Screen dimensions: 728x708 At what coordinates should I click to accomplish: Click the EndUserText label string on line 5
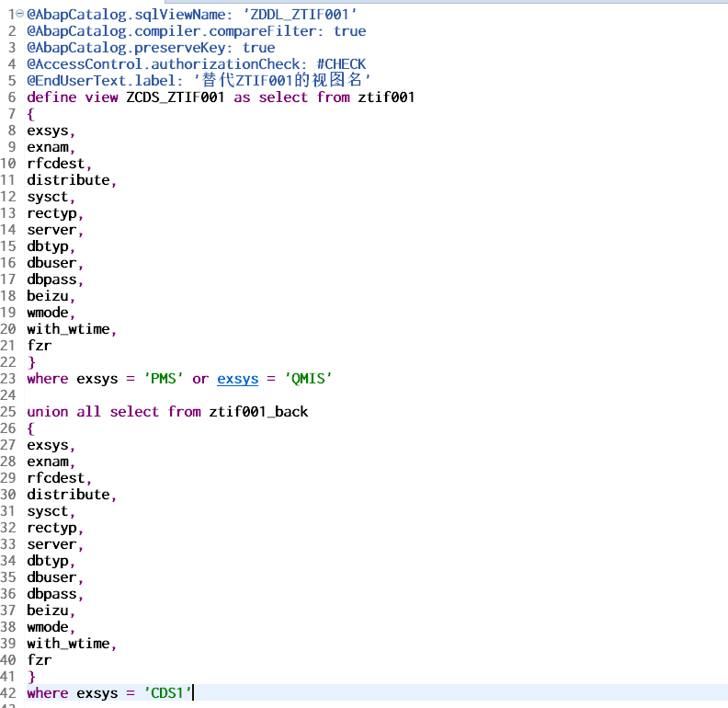[x=282, y=80]
